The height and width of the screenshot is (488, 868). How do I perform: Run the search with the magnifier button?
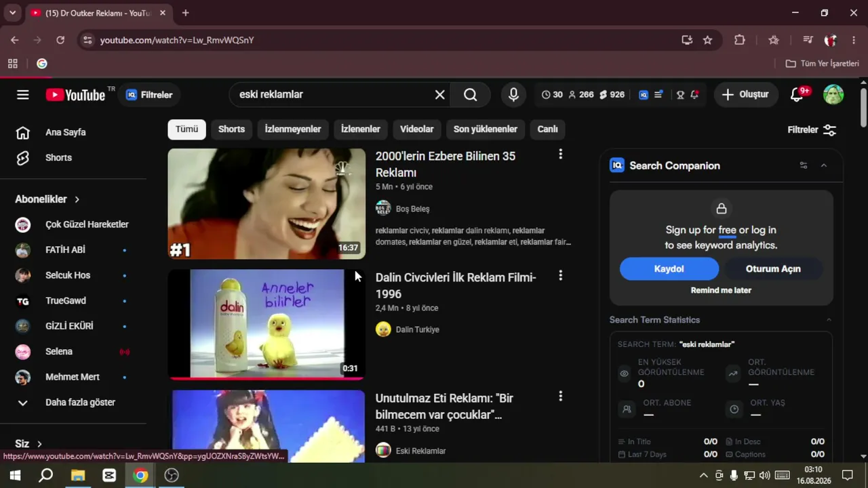click(471, 95)
